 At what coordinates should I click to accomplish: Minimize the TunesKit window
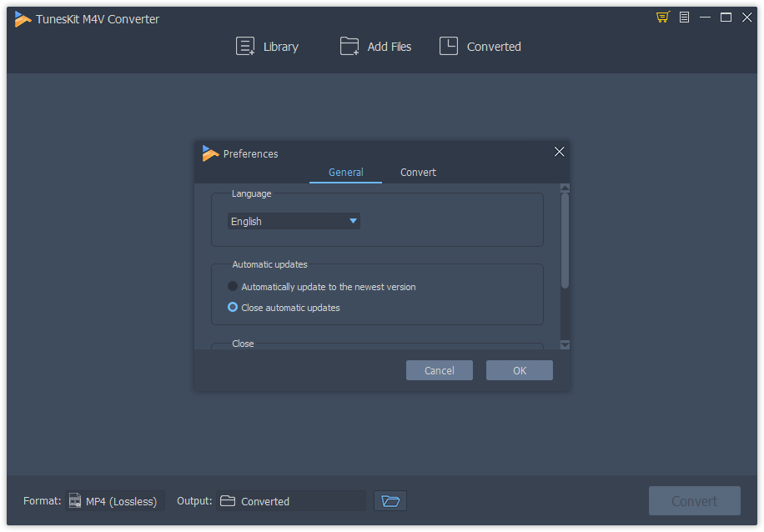pyautogui.click(x=705, y=17)
